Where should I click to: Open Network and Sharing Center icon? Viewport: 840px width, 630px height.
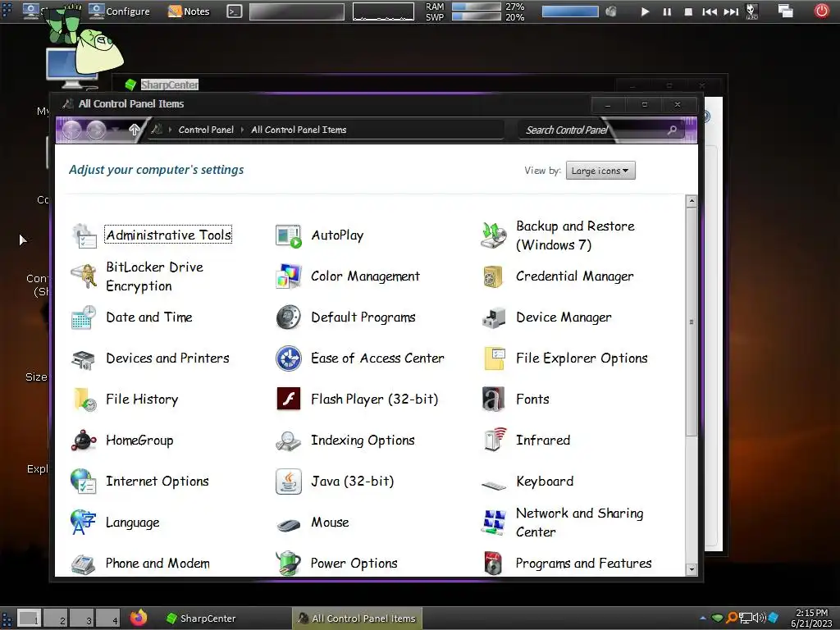tap(493, 523)
